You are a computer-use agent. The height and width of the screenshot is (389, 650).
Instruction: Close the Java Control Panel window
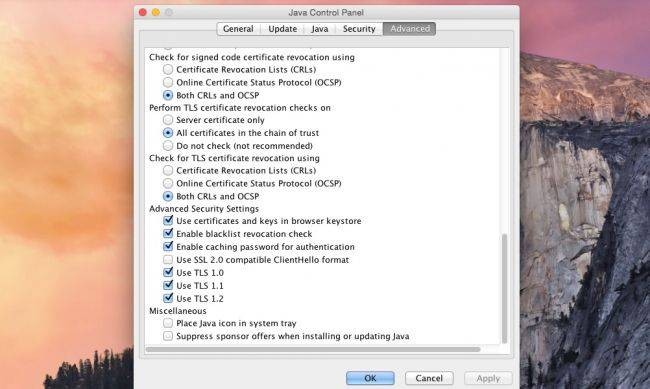(143, 12)
